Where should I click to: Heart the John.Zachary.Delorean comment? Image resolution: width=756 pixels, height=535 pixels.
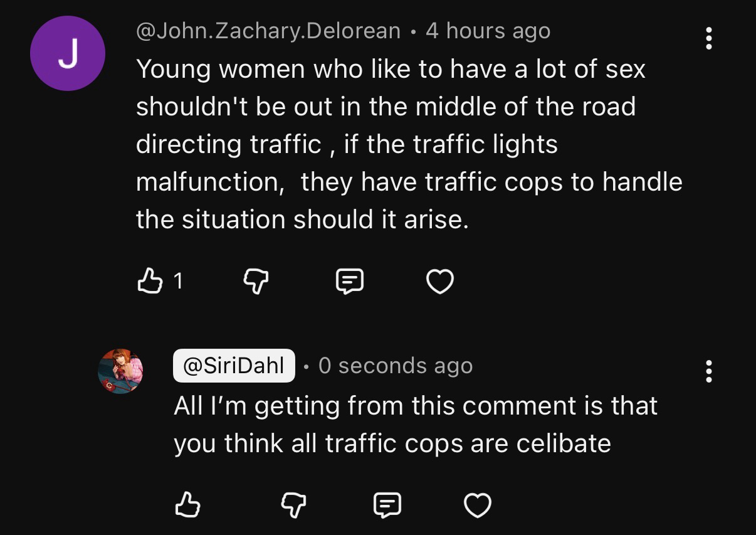point(439,282)
